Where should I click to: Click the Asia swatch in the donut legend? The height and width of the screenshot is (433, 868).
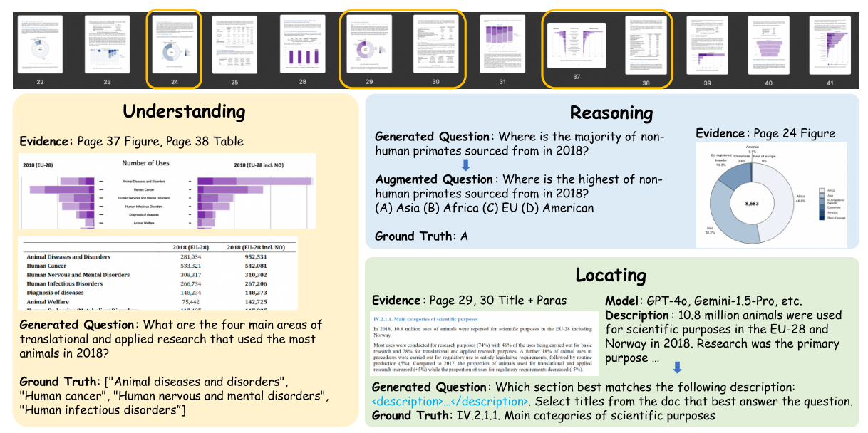coord(822,197)
